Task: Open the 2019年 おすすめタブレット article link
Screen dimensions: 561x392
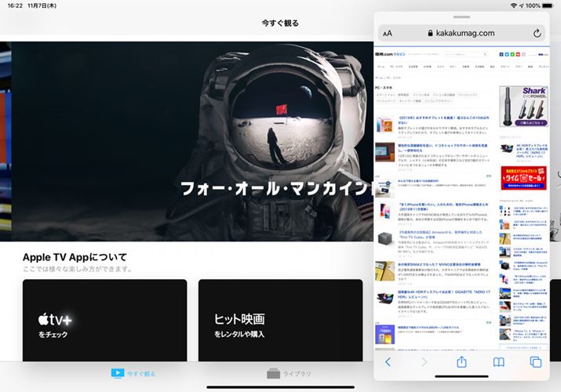Action: [443, 120]
